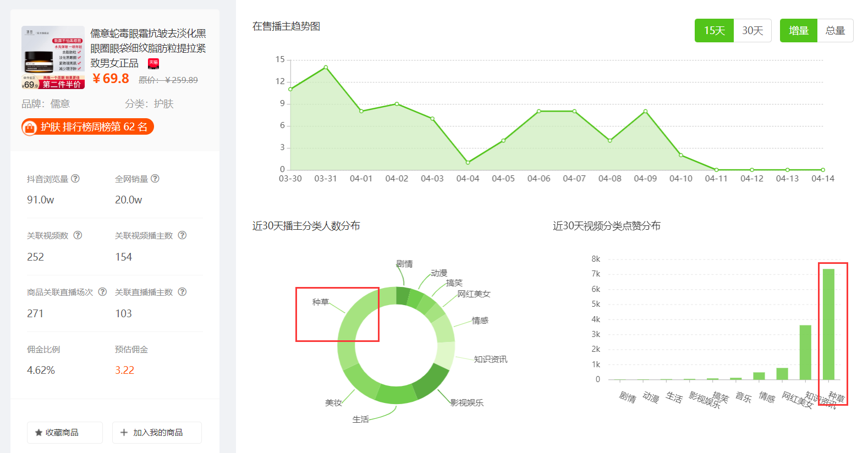Click the 04-02 data point on the trend line
Viewport: 868px width, 453px height.
point(397,104)
